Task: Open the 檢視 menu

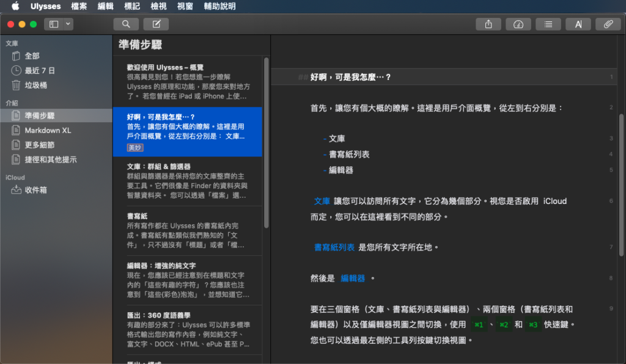Action: tap(158, 6)
